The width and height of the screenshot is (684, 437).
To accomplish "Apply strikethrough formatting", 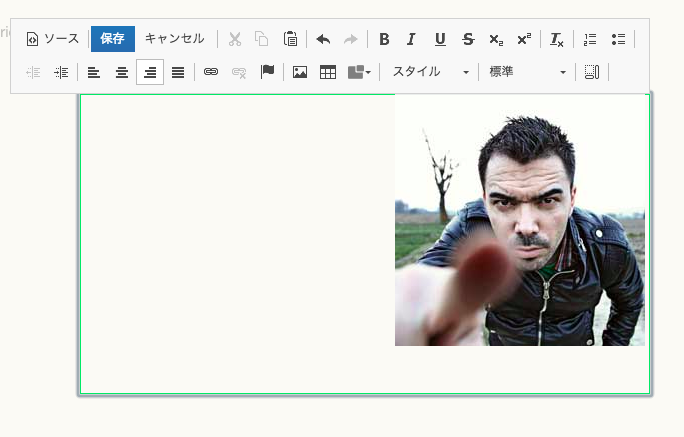I will tap(468, 39).
